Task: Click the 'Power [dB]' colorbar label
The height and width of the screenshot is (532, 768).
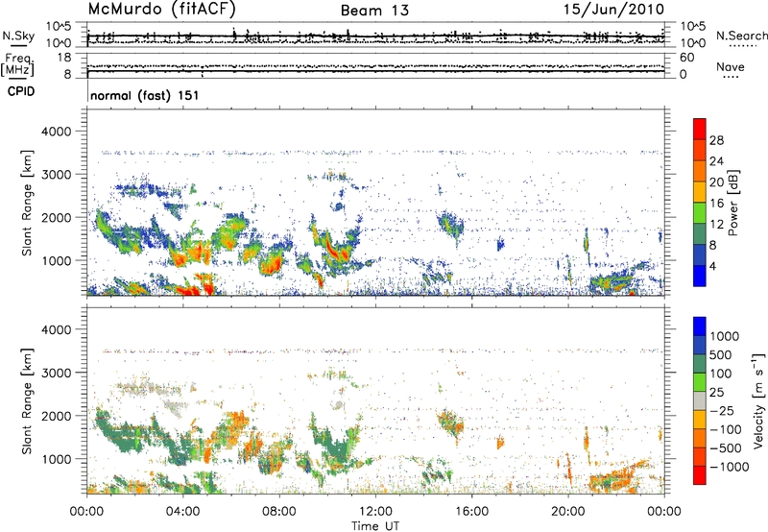Action: (x=732, y=203)
